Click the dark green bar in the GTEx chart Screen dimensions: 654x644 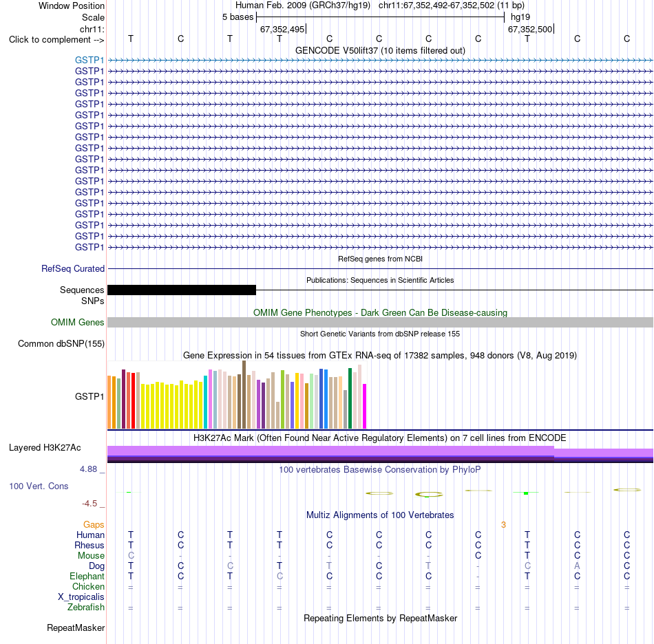350,398
